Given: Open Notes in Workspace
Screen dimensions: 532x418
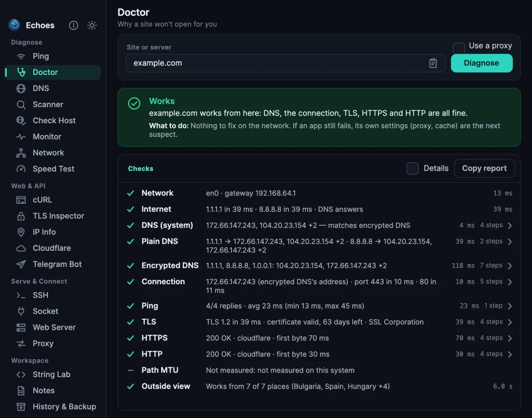Looking at the screenshot, I should pos(53,390).
